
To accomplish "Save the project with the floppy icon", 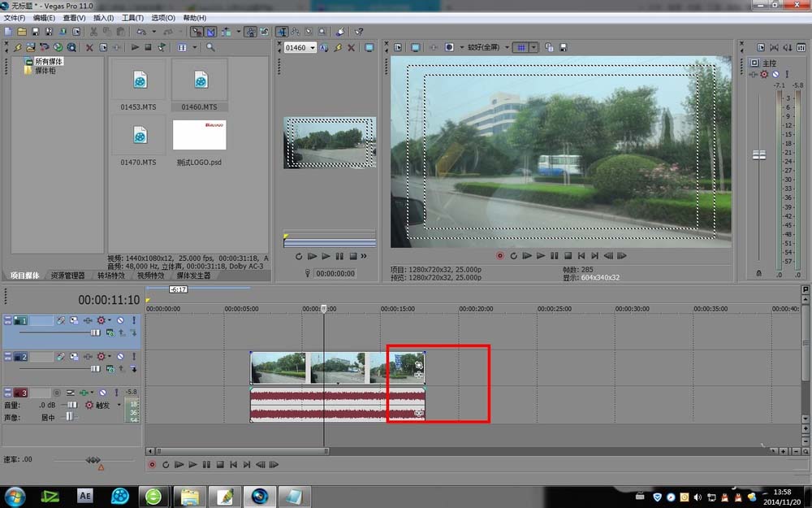I will 35,32.
